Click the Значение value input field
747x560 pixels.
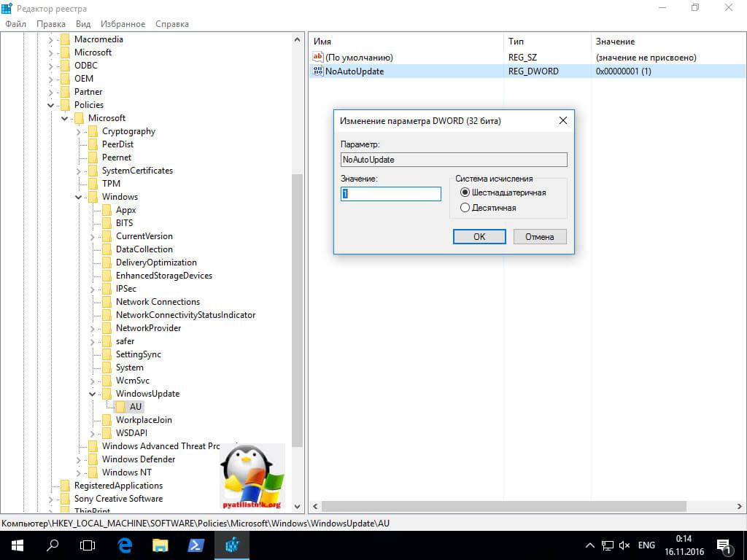tap(391, 194)
